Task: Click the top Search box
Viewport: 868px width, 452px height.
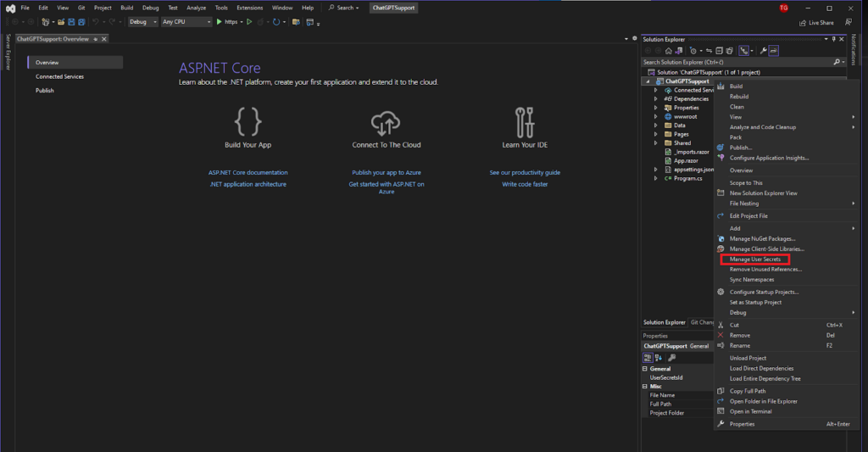Action: (x=344, y=8)
